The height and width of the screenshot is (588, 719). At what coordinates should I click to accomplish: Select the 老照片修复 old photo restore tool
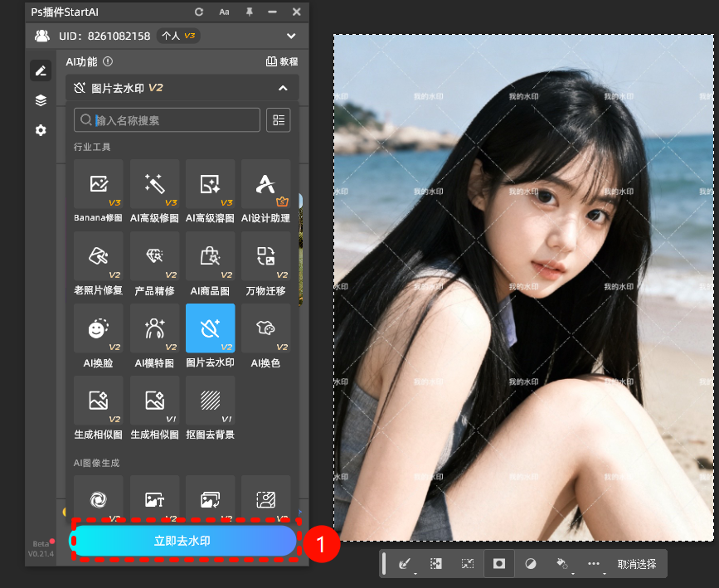coord(98,256)
